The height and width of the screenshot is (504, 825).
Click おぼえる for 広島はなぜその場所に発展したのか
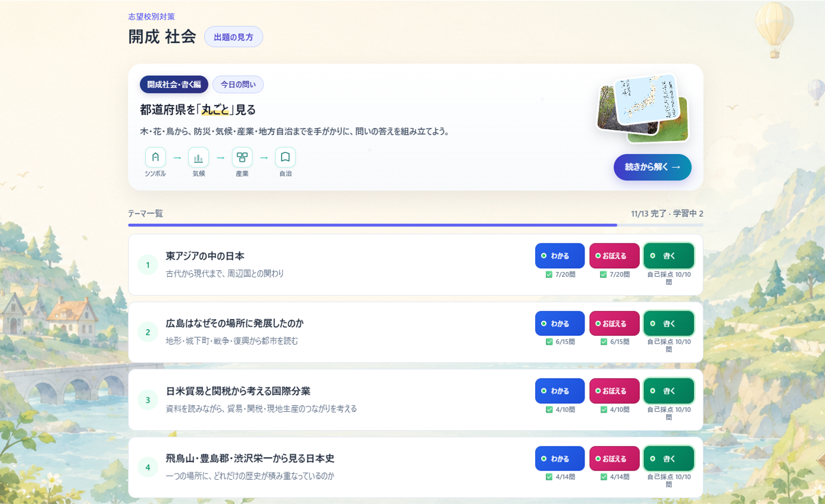click(614, 324)
